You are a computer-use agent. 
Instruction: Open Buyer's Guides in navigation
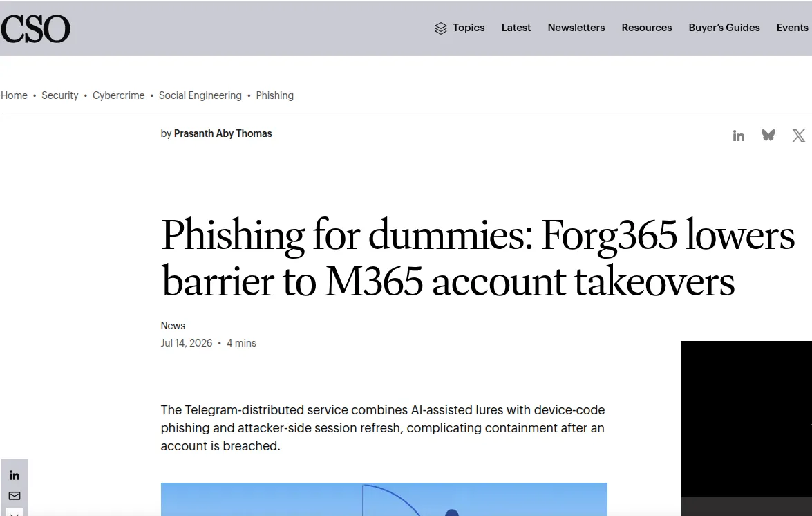tap(724, 28)
